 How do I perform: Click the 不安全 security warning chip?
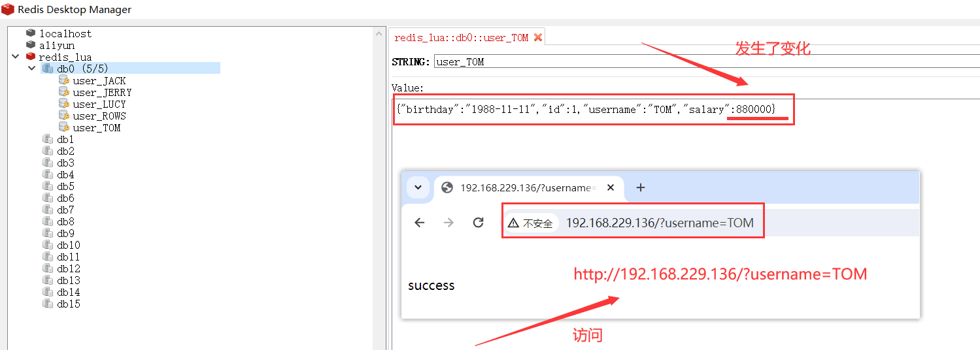point(531,223)
